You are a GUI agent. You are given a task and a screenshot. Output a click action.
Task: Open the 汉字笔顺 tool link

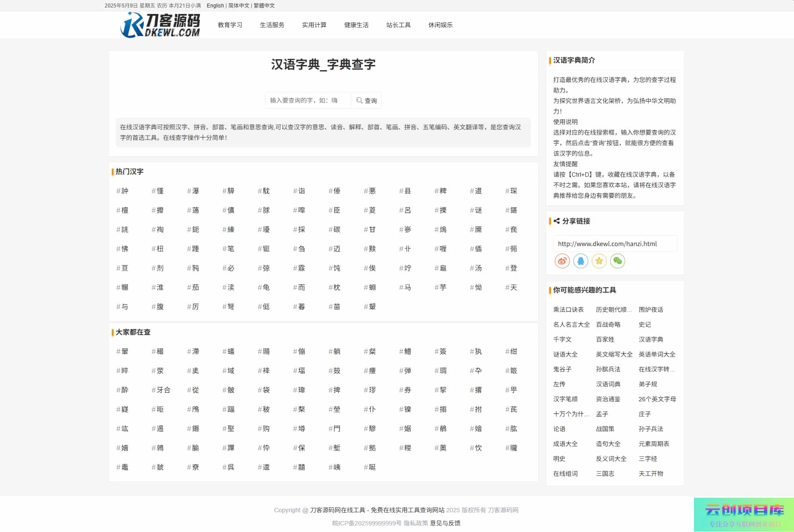point(565,399)
